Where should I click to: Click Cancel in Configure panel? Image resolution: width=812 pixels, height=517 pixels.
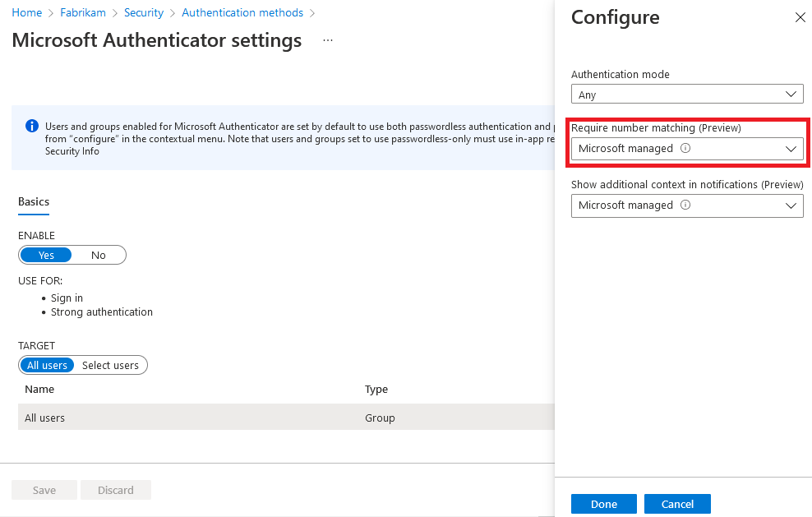(x=677, y=504)
